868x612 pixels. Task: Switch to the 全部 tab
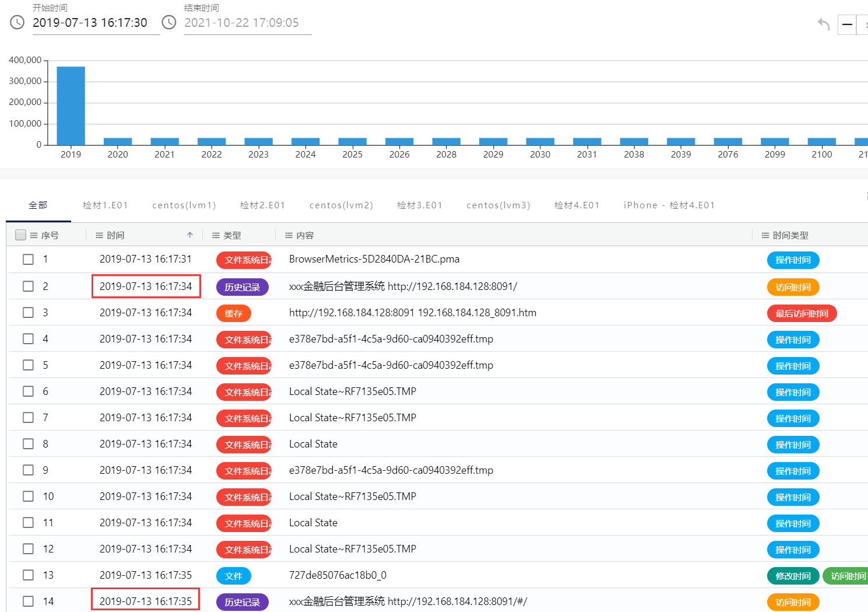point(38,205)
